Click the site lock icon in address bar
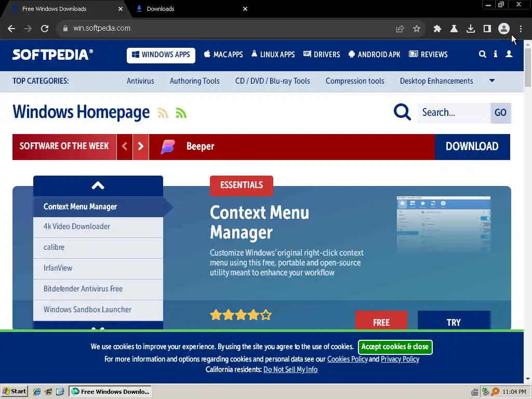This screenshot has height=399, width=532. click(x=65, y=29)
